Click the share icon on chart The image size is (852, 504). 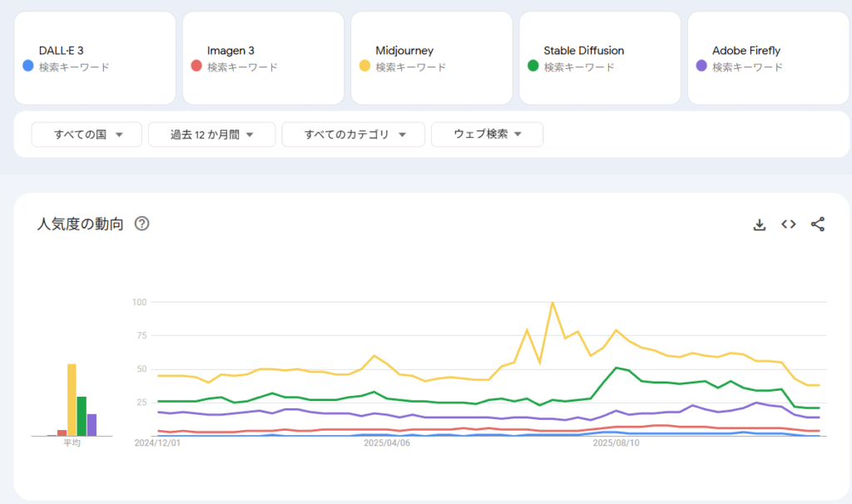pyautogui.click(x=817, y=225)
